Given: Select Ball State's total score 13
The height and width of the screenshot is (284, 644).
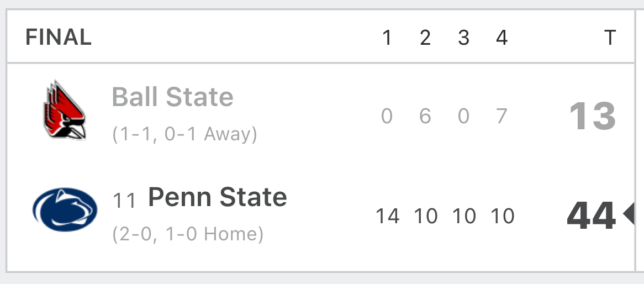Looking at the screenshot, I should [x=593, y=117].
